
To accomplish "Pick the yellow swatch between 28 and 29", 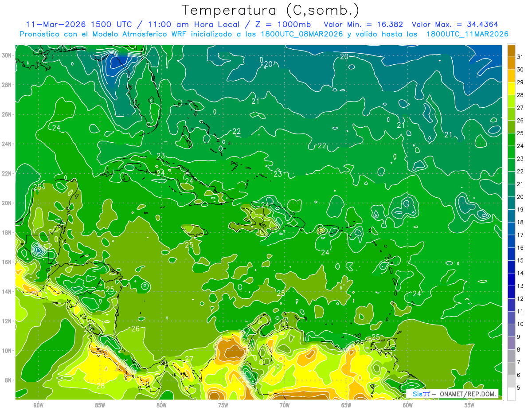I will 511,89.
